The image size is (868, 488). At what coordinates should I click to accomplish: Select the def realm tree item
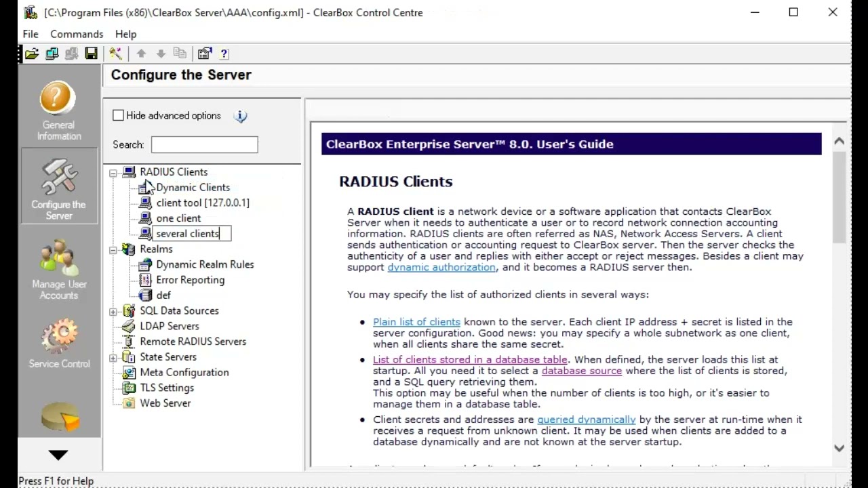(x=163, y=296)
